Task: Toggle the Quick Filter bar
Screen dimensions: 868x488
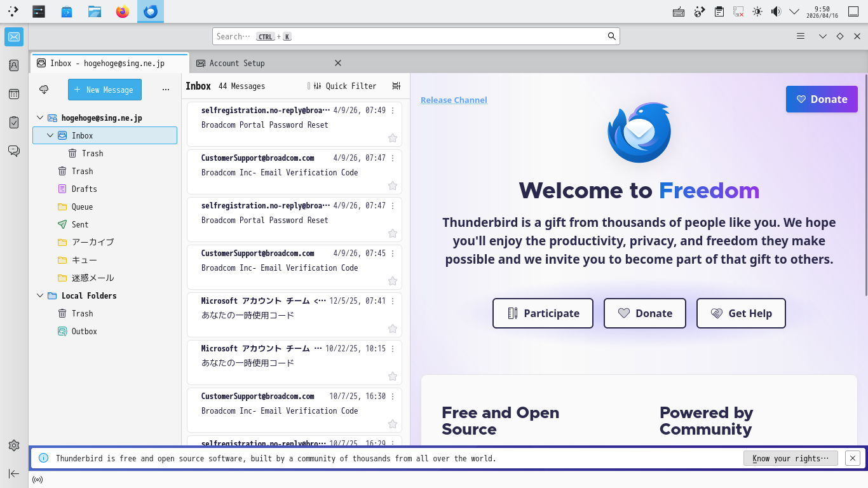Action: [345, 86]
